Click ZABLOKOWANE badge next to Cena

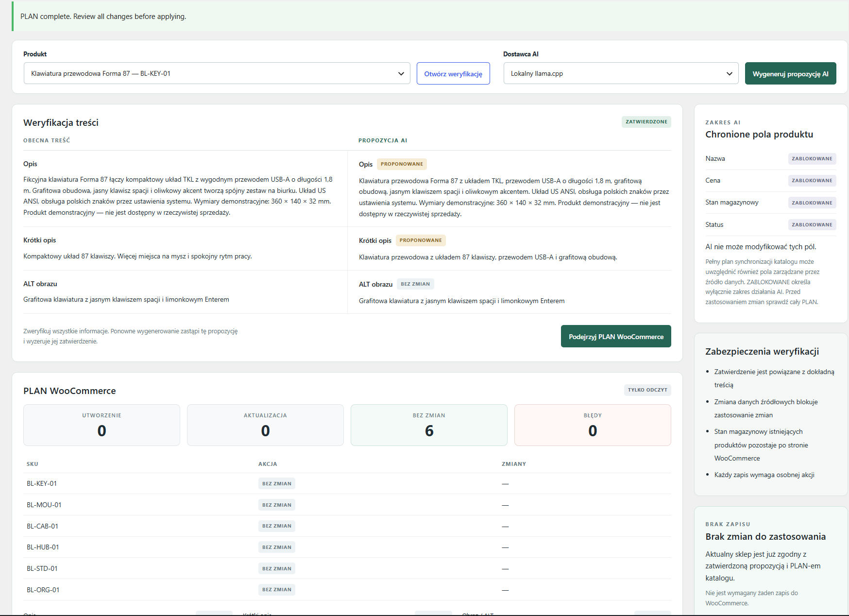(812, 181)
